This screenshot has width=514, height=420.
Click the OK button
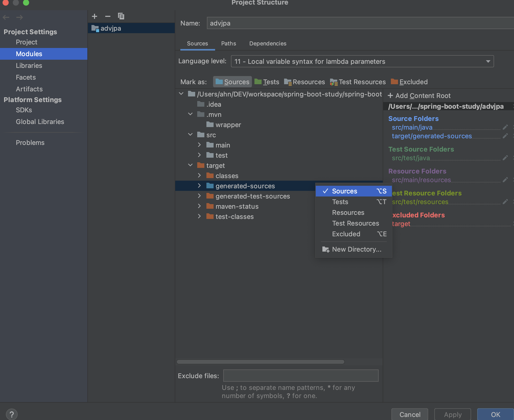(495, 414)
